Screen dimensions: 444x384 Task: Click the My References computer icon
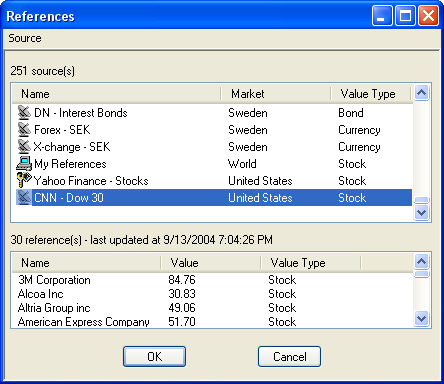(24, 164)
